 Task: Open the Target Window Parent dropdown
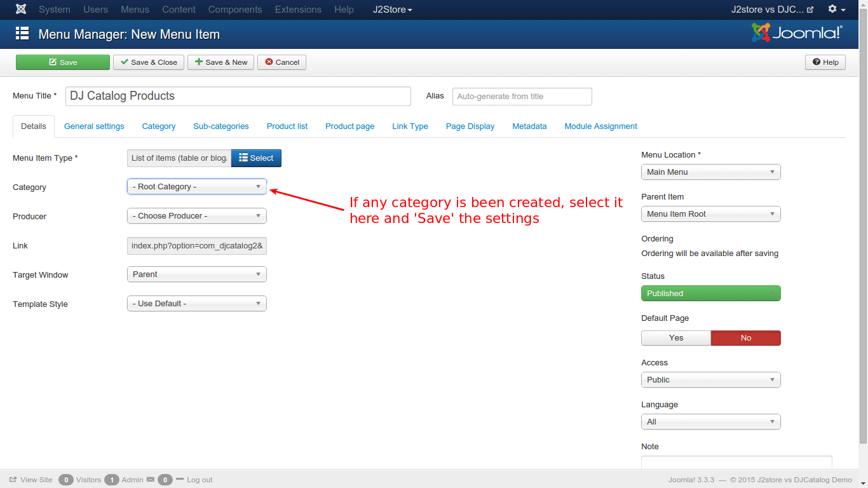(x=197, y=274)
